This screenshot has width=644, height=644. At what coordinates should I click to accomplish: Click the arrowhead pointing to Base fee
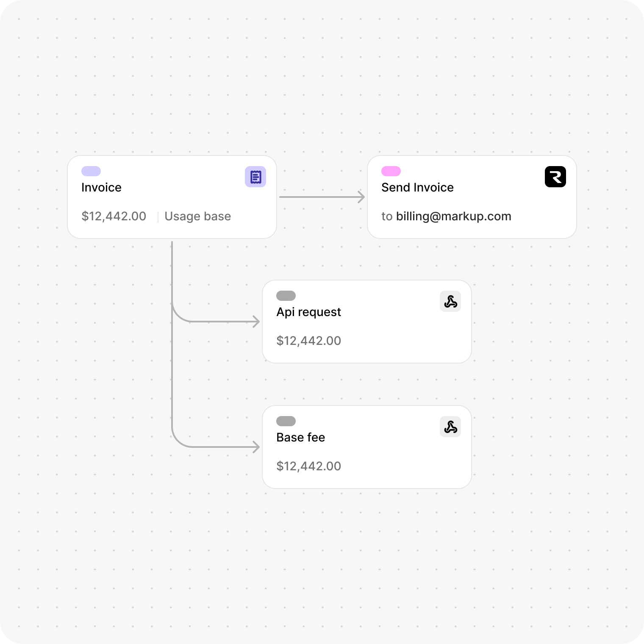point(256,447)
